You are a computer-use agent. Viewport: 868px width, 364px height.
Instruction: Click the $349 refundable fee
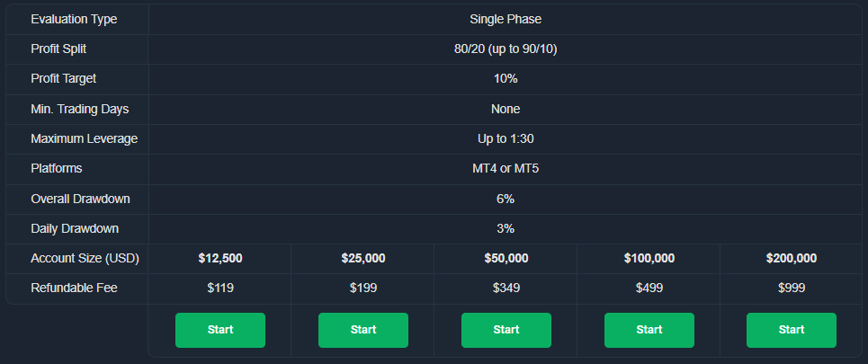(x=506, y=288)
